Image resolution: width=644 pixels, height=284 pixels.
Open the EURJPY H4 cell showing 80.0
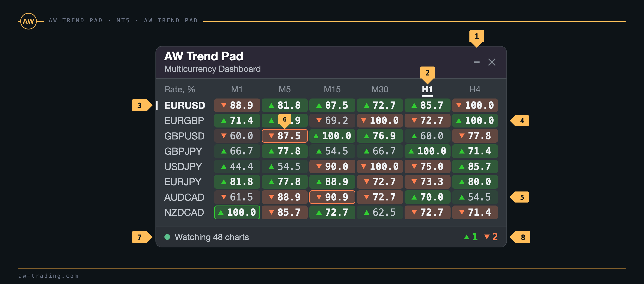[x=475, y=182]
